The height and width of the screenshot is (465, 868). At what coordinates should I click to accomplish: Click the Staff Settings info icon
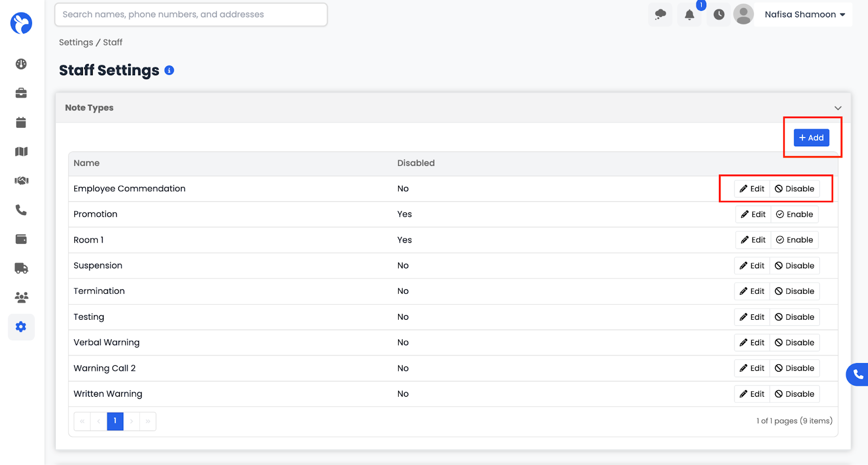pyautogui.click(x=169, y=70)
